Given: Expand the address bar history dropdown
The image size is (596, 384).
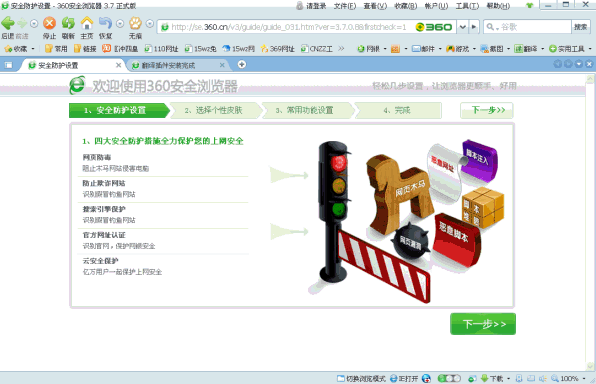Looking at the screenshot, I should pyautogui.click(x=463, y=27).
